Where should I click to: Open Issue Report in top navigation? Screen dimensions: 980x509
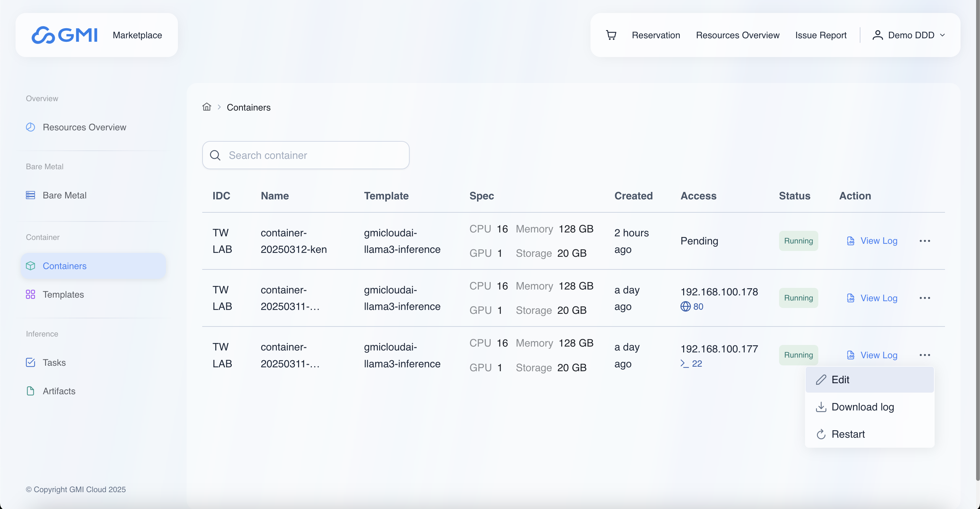[x=821, y=35]
